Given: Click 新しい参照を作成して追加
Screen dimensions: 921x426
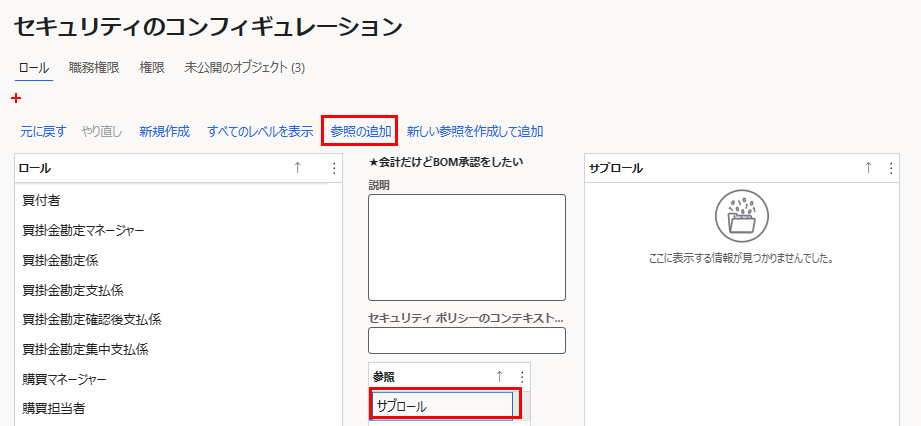Looking at the screenshot, I should click(475, 131).
